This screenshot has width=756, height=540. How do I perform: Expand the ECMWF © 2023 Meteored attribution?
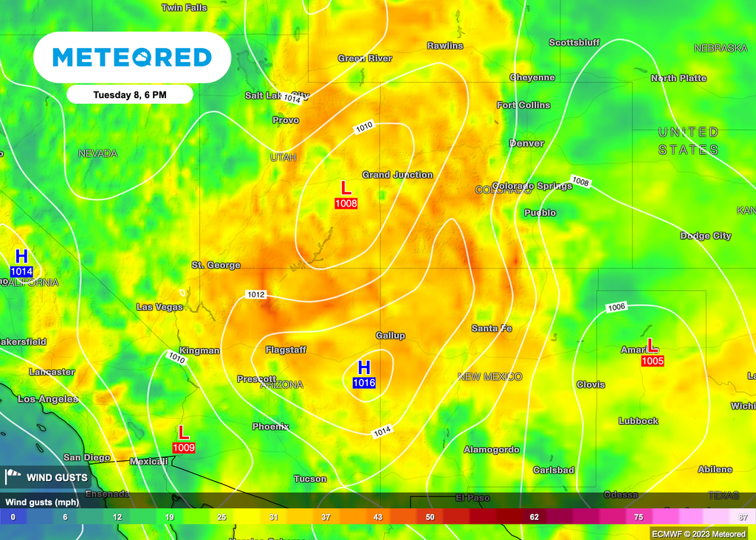click(x=698, y=533)
